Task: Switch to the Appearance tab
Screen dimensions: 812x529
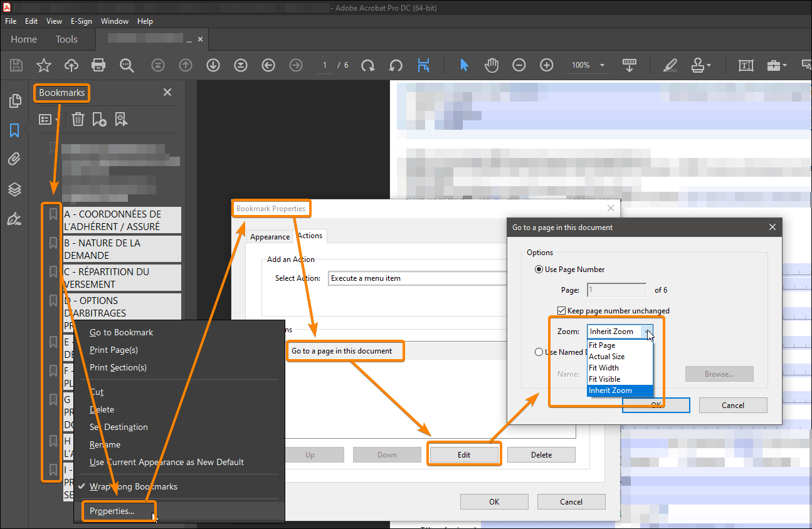Action: click(270, 236)
